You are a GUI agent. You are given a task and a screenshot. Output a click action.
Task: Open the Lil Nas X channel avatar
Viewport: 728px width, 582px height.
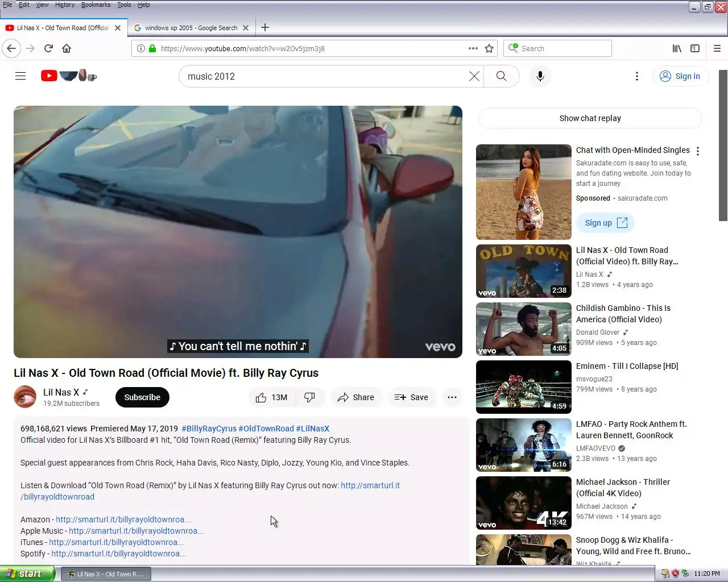coord(25,397)
